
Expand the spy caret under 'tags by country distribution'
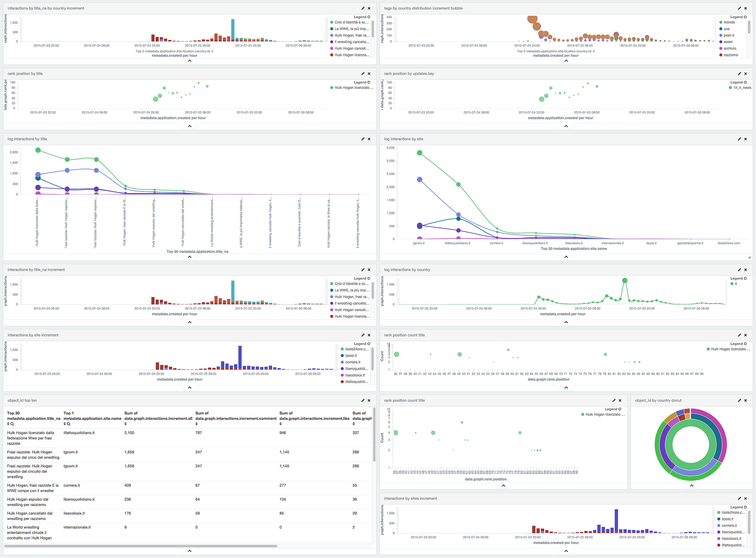[566, 61]
